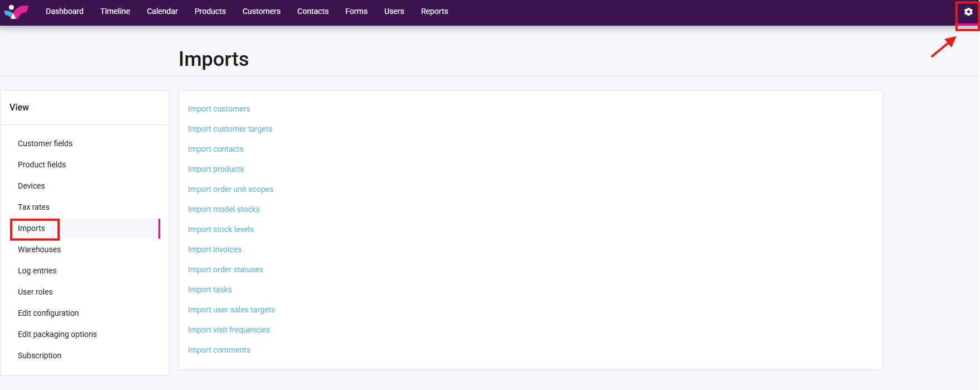
Task: View Log entries in the sidebar
Action: tap(37, 271)
